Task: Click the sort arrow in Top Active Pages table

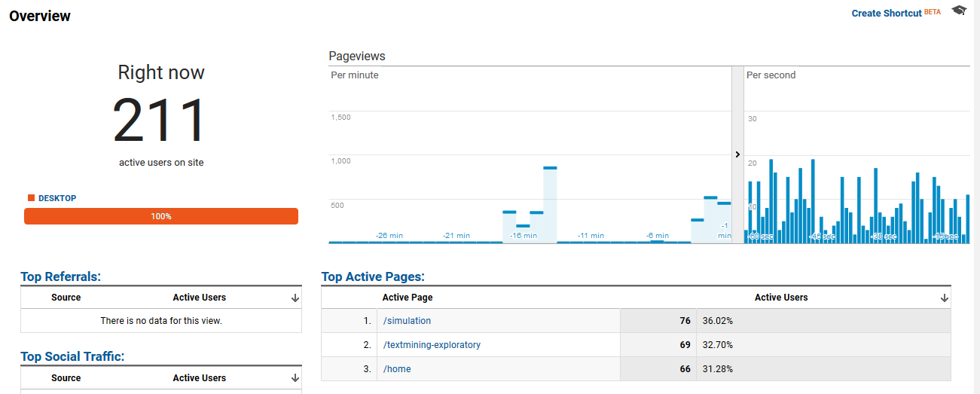Action: tap(944, 298)
